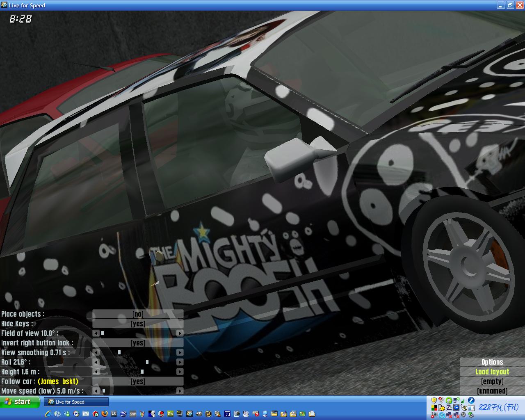Decrease View smoothing with left arrow

(x=96, y=352)
